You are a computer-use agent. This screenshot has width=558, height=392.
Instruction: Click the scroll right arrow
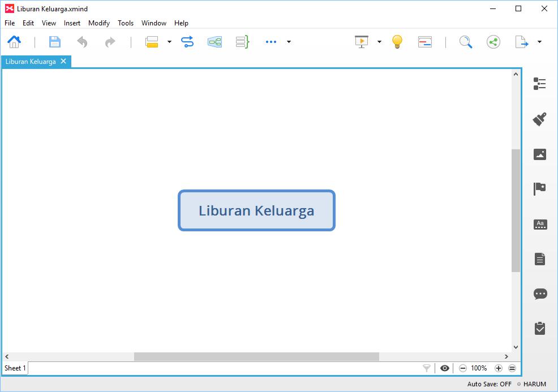click(x=506, y=356)
